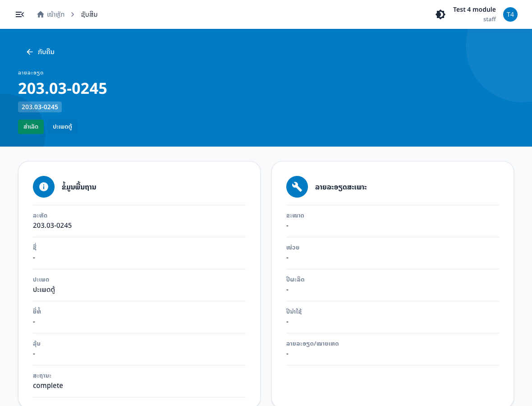Click the ລະຫັດ value 203.03-0245

(x=52, y=226)
